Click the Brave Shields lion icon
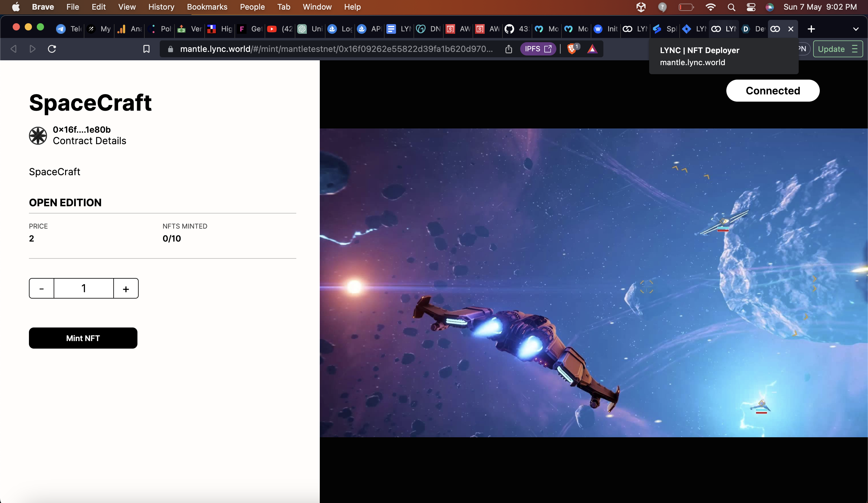Screen dimensions: 868x503 (571, 49)
